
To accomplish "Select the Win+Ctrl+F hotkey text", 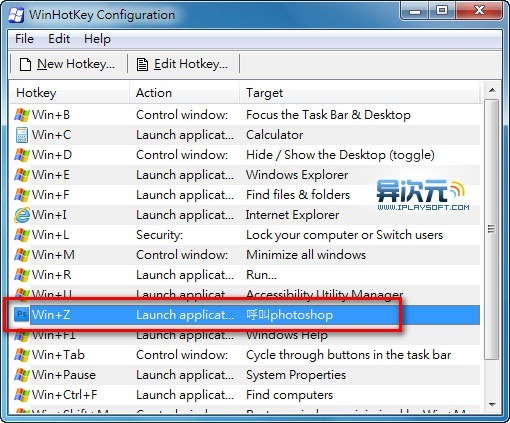I will coord(64,395).
